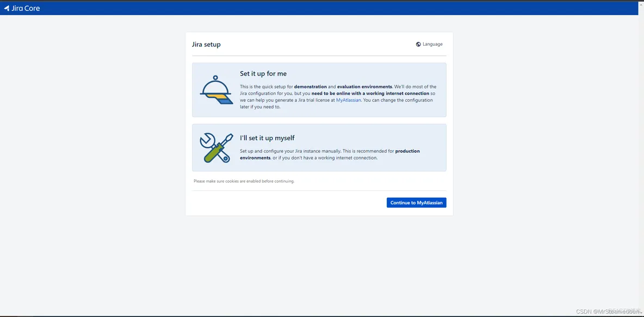This screenshot has width=644, height=317.
Task: Click the Continue to MyAtlassian button
Action: click(x=417, y=203)
